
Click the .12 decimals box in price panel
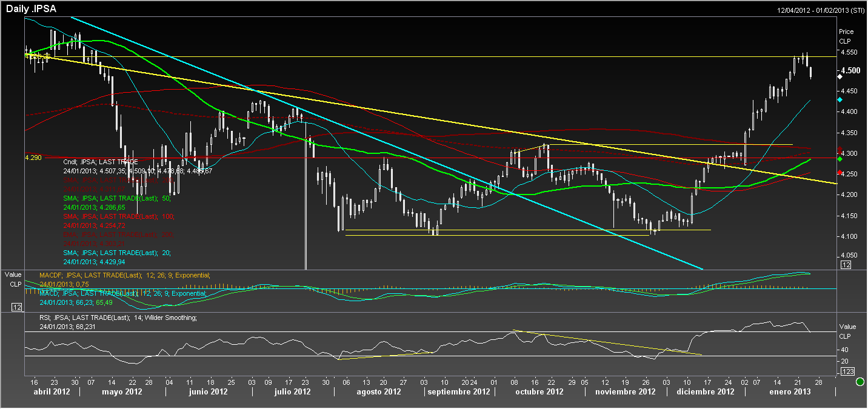[846, 265]
